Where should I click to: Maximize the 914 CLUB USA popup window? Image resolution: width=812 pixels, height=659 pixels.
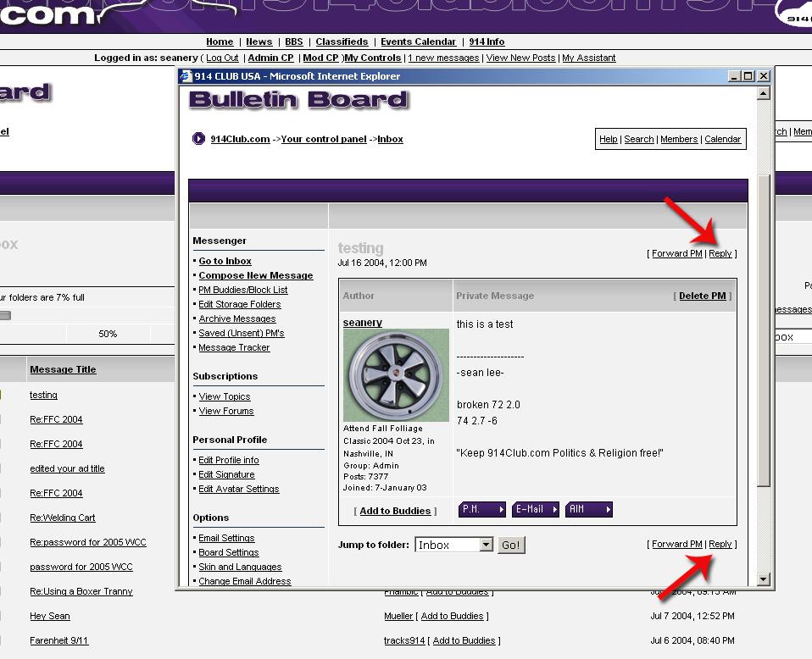click(x=748, y=76)
